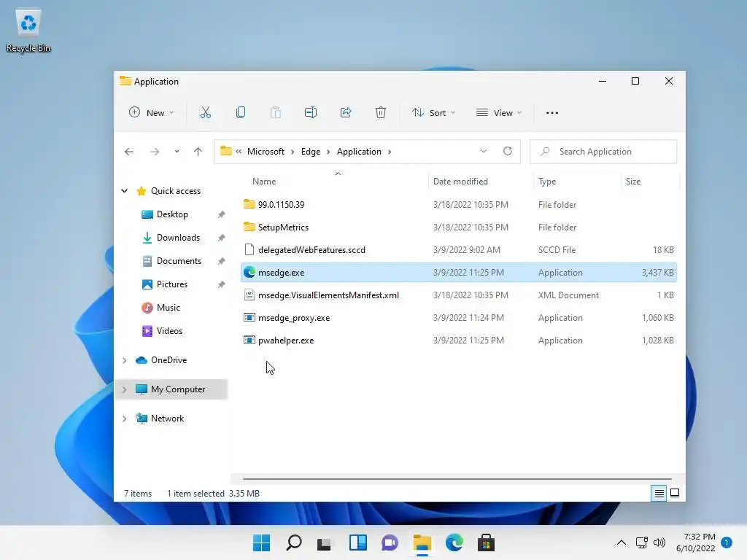Go back with the left arrow

pyautogui.click(x=129, y=152)
